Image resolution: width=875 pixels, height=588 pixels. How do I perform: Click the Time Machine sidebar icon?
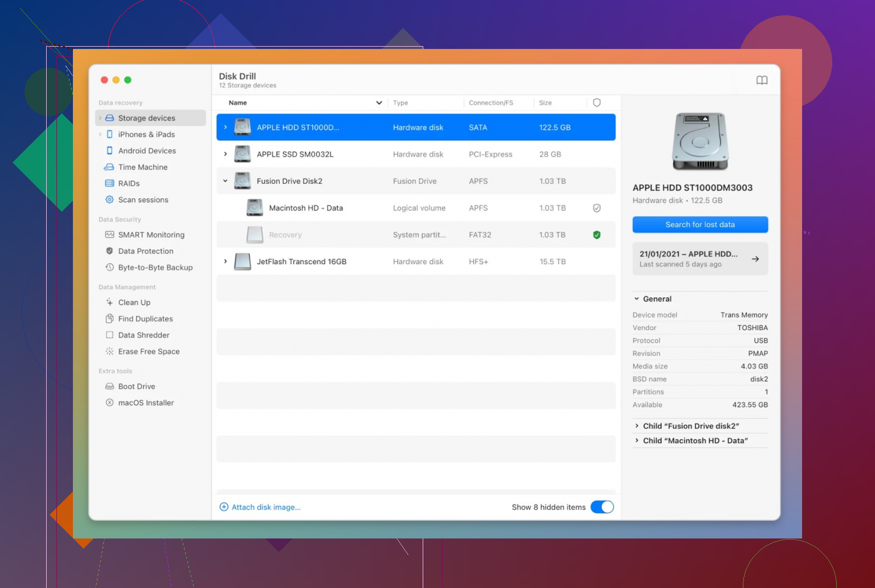pos(109,167)
